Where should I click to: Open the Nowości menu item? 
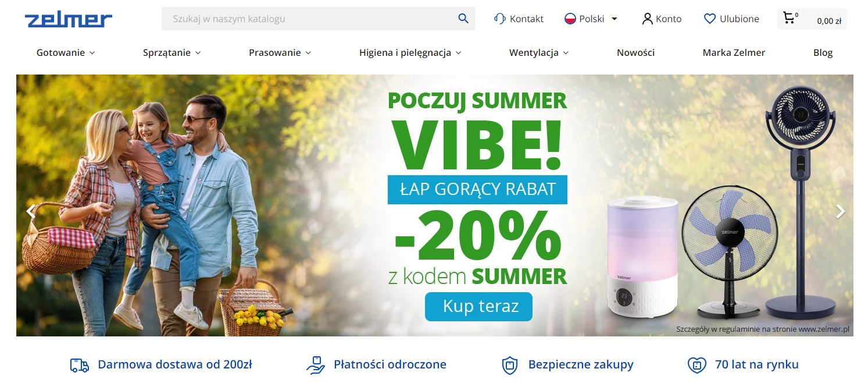coord(635,52)
